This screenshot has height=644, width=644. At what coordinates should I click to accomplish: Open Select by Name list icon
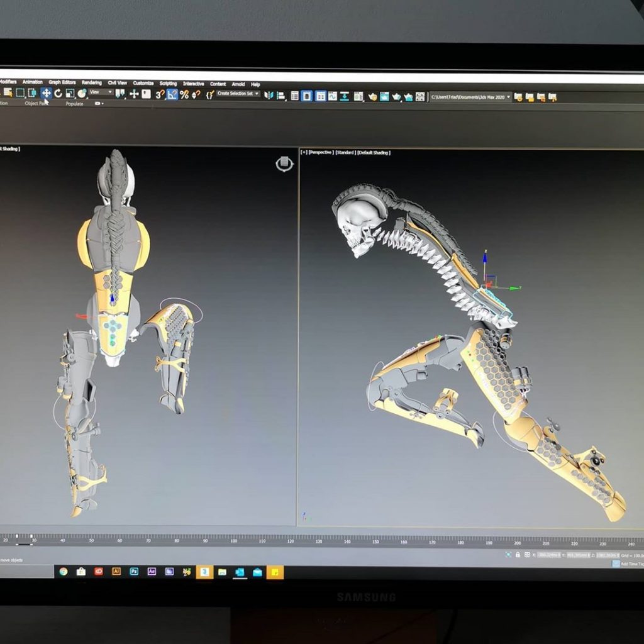8,93
